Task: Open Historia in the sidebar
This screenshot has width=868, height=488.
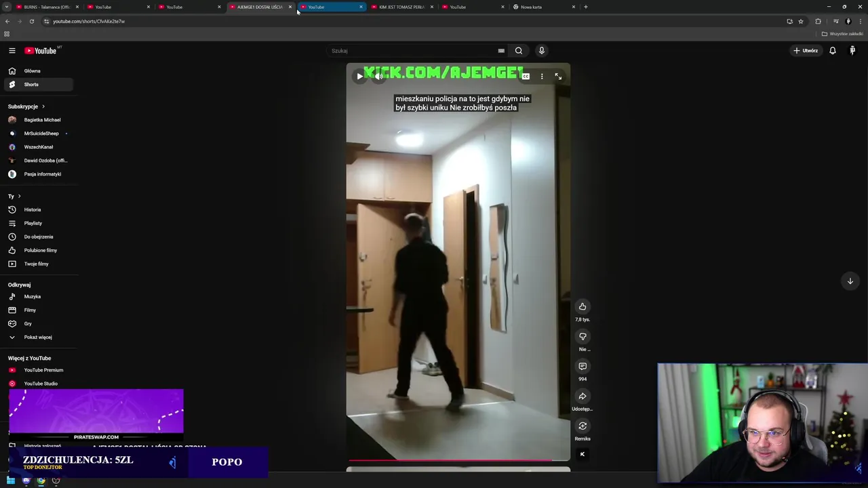Action: tap(37, 210)
